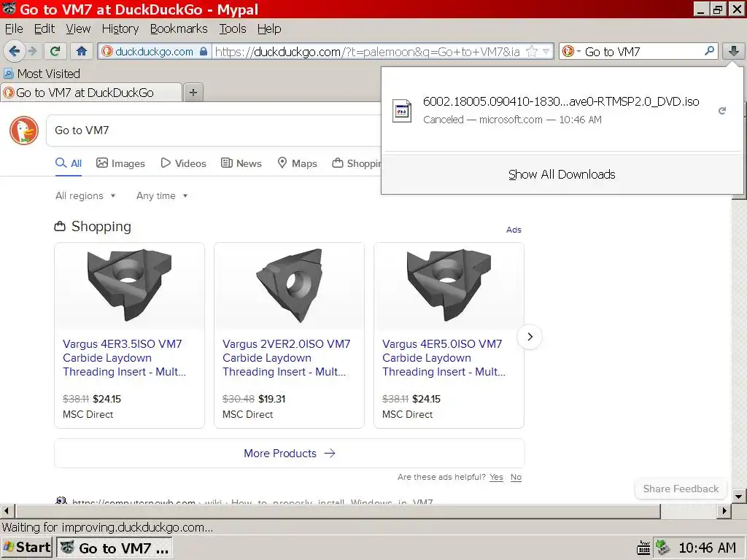The height and width of the screenshot is (560, 747).
Task: Select the canceled 6002.18005 ISO download entry
Action: (562, 111)
